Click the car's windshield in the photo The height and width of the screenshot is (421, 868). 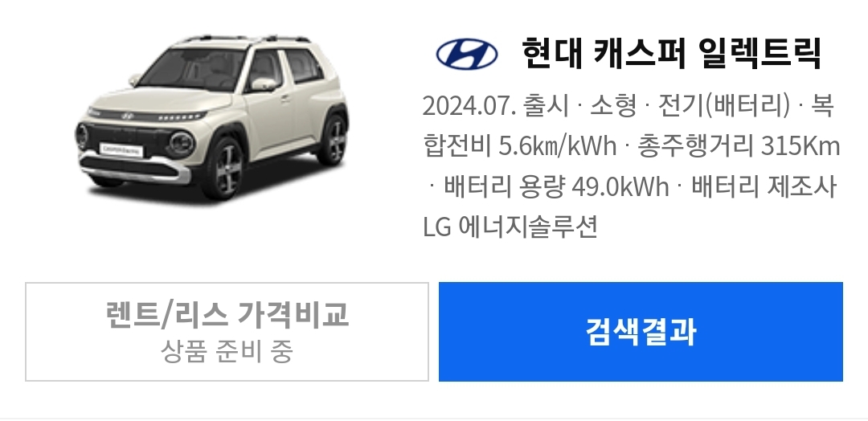[192, 69]
